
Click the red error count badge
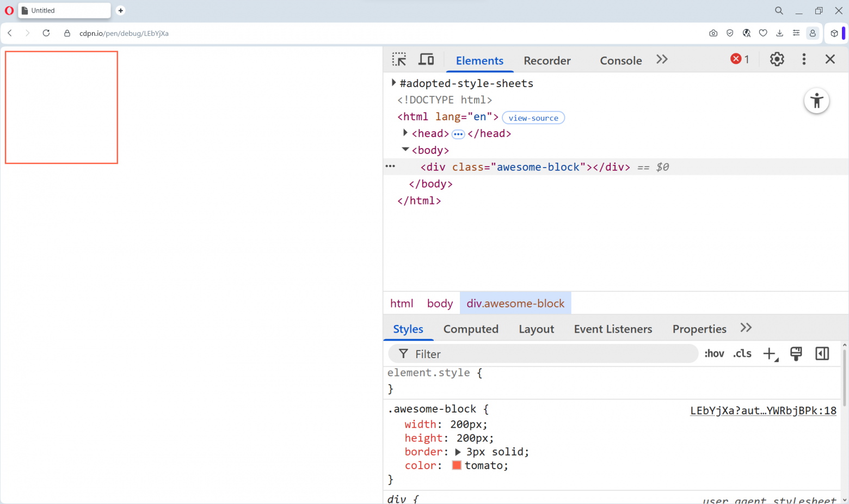(x=740, y=59)
